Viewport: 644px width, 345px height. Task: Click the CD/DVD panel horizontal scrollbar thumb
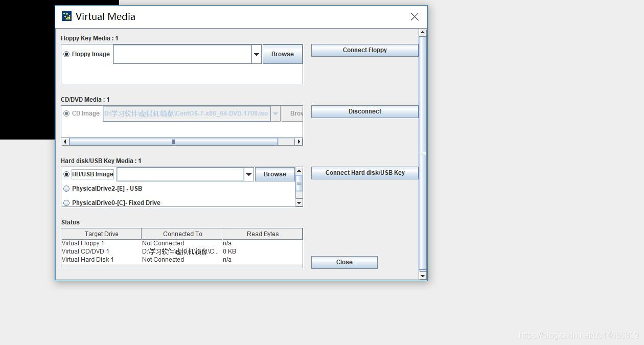(173, 142)
